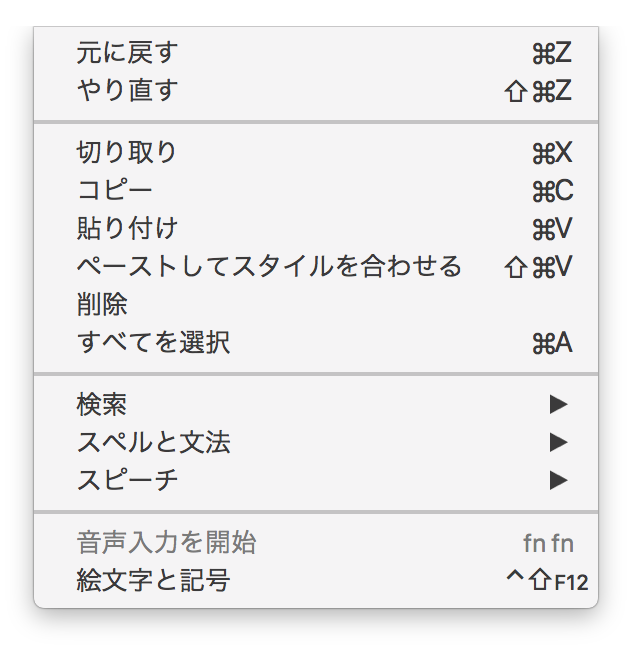Click the fn fn shortcut hint
632x650 pixels.
click(x=548, y=543)
